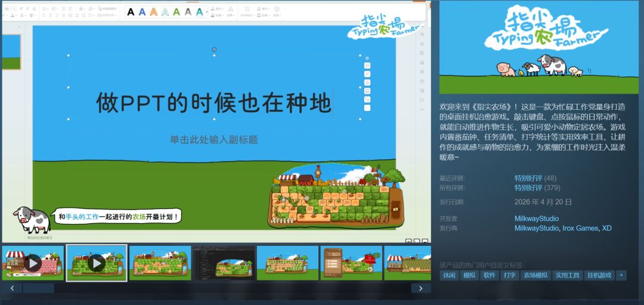Choose the black WordArt A style in video

pyautogui.click(x=131, y=12)
